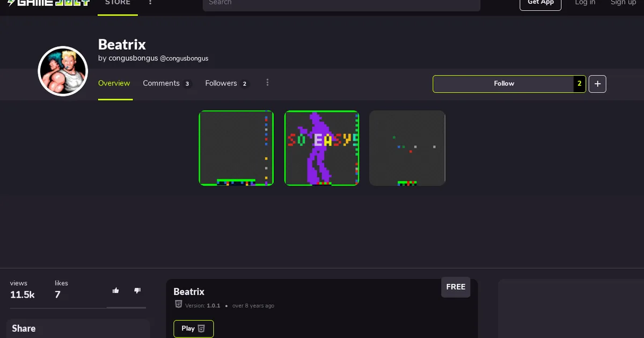Click the plus button beside Follow
Viewport: 644px width, 338px height.
(x=597, y=84)
